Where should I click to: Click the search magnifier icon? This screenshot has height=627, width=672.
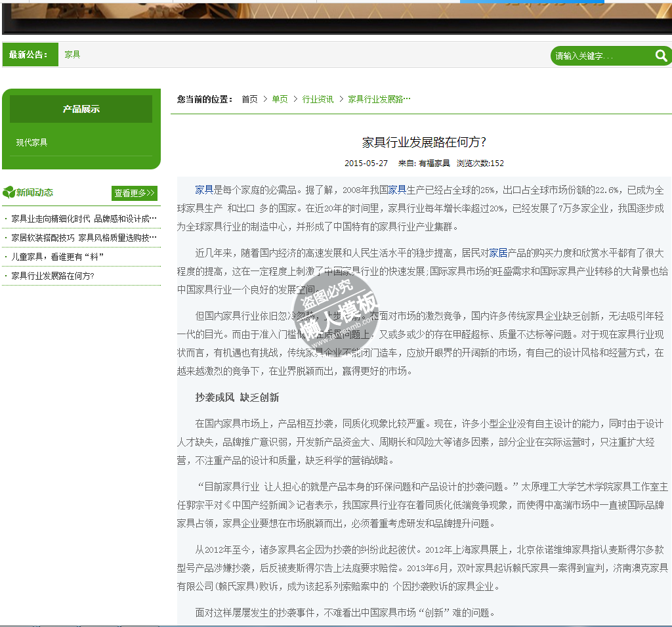661,55
